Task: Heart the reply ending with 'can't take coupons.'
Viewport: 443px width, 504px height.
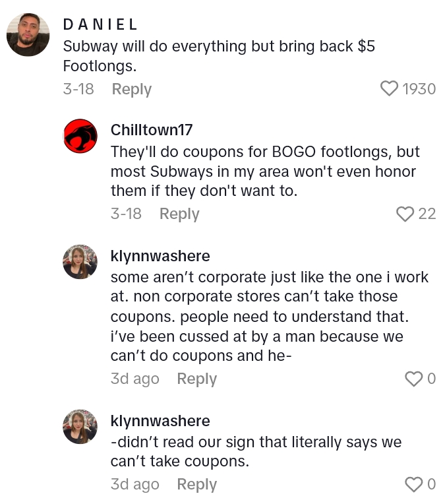Action: click(413, 484)
